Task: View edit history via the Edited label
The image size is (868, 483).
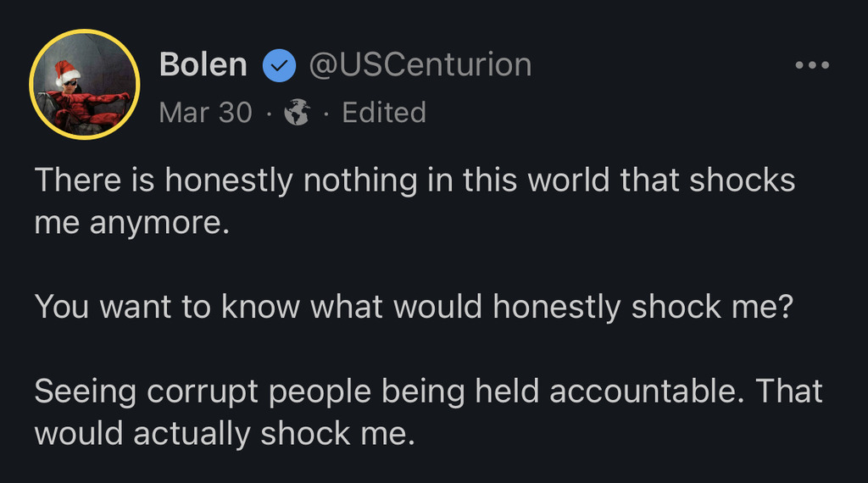Action: pyautogui.click(x=384, y=113)
